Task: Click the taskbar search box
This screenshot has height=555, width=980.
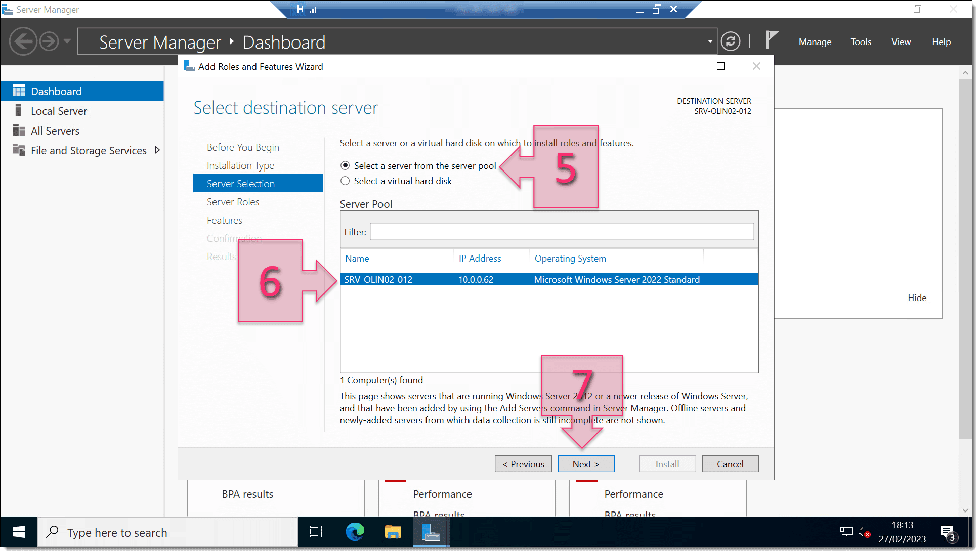Action: click(x=167, y=532)
